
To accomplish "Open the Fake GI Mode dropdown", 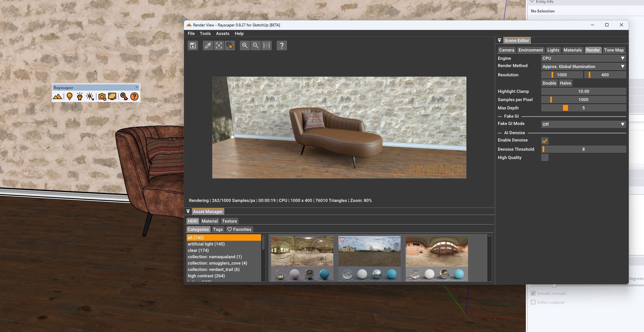I will pos(583,124).
